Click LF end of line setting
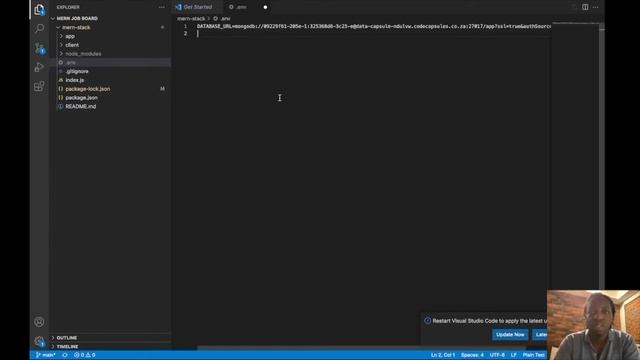Viewport: 640px width, 360px height. pyautogui.click(x=514, y=355)
